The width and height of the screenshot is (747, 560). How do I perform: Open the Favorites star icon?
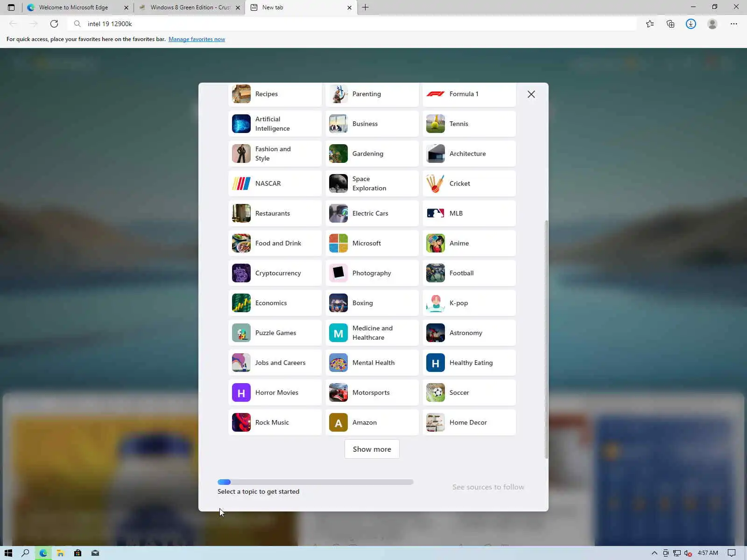point(650,24)
